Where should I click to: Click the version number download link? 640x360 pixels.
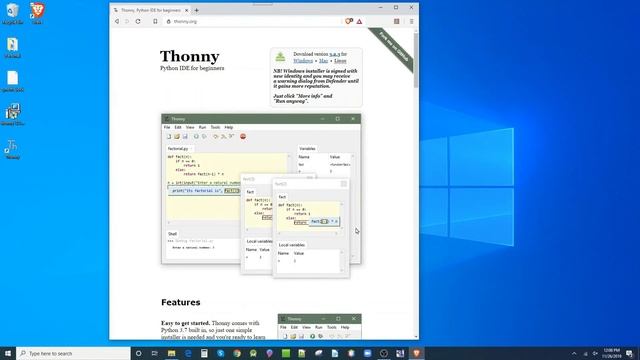point(334,54)
